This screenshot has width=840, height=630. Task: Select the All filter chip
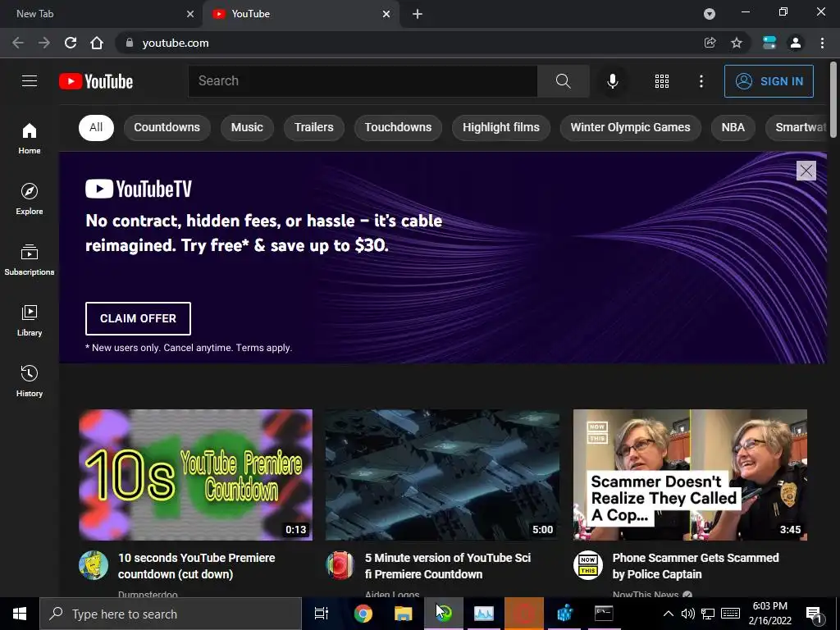[96, 127]
